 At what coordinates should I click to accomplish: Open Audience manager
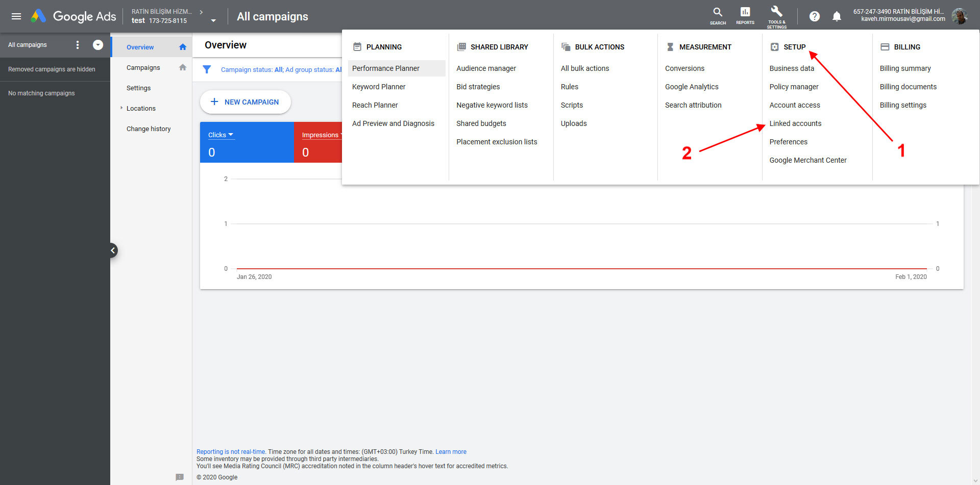click(486, 68)
